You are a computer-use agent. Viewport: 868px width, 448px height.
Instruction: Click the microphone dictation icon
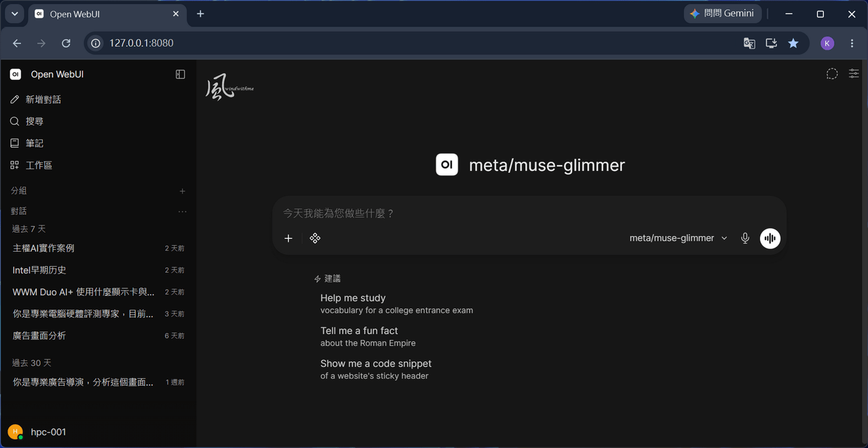pyautogui.click(x=745, y=238)
